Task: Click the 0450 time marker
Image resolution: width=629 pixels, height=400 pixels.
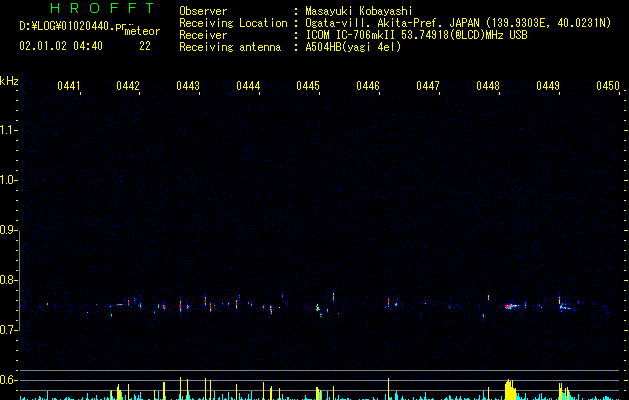Action: pos(608,85)
